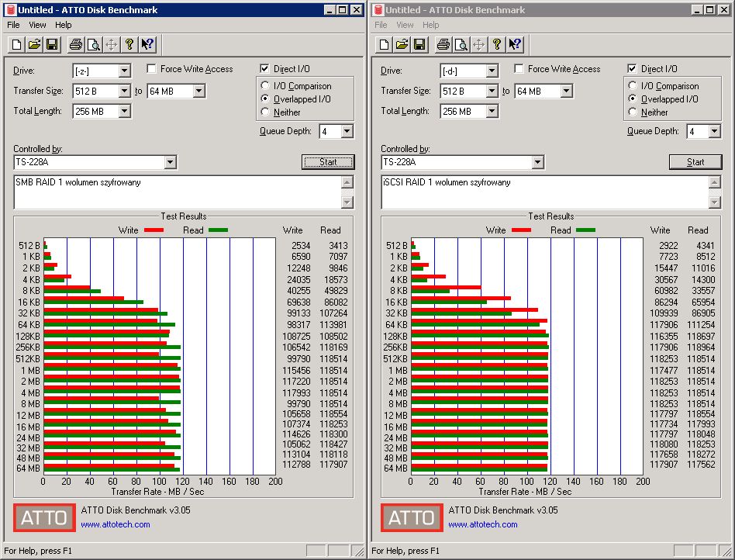Toggle Force Write Access in right window
Screen dimensions: 735x560
[519, 69]
